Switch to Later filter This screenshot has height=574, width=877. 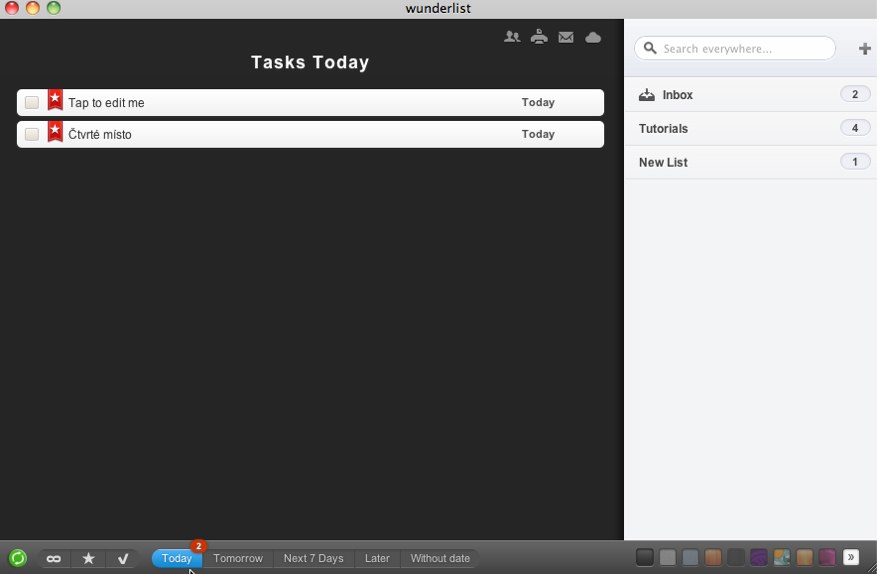tap(378, 558)
